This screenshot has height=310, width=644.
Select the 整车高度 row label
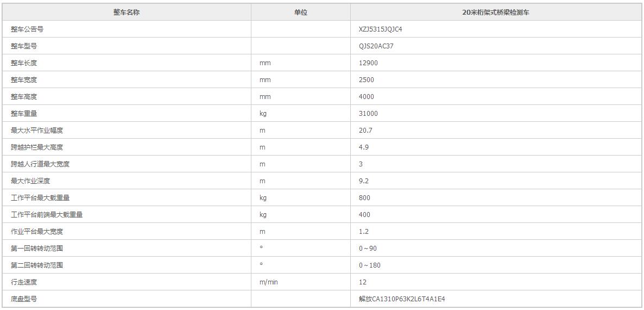click(24, 97)
